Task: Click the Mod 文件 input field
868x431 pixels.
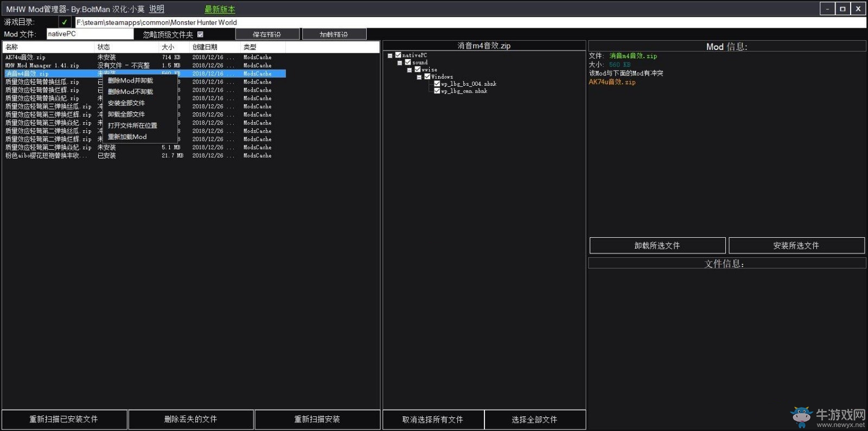Action: click(90, 34)
